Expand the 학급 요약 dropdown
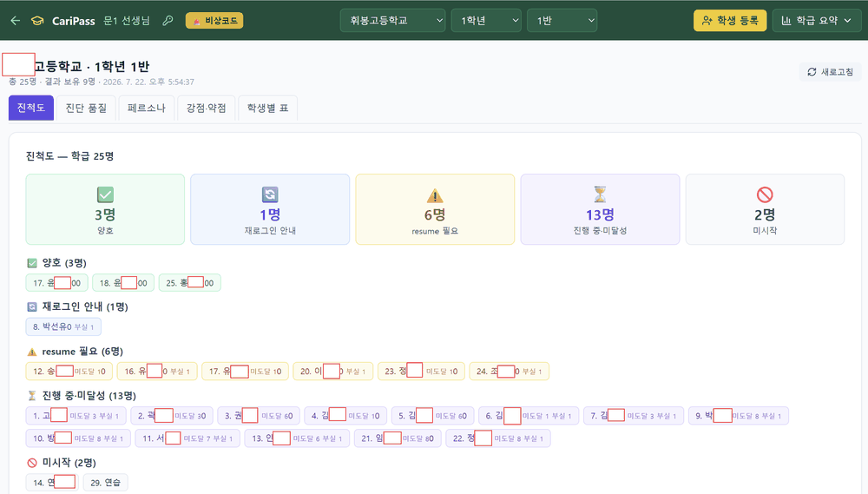Image resolution: width=868 pixels, height=494 pixels. [x=816, y=21]
